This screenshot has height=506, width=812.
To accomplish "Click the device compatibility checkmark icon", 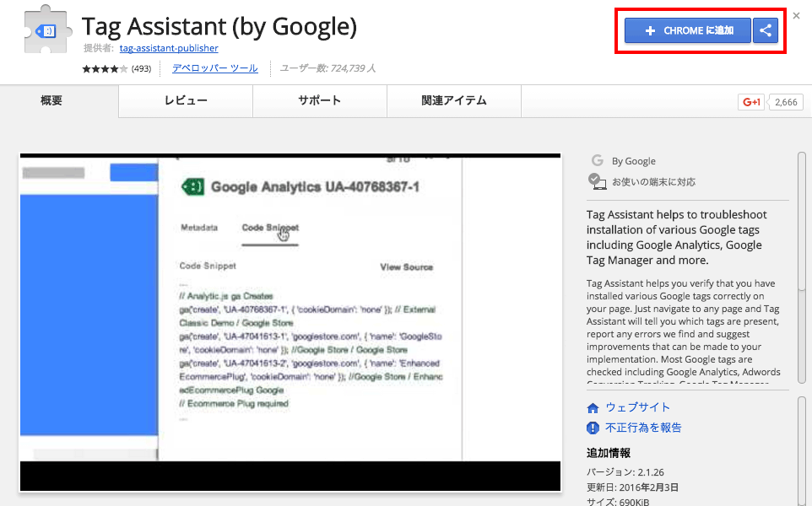I will (597, 181).
